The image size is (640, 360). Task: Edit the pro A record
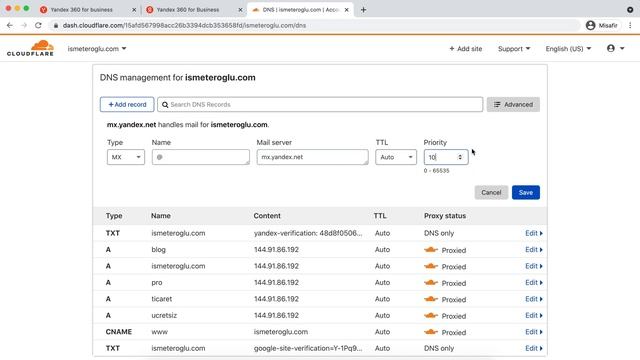(533, 282)
